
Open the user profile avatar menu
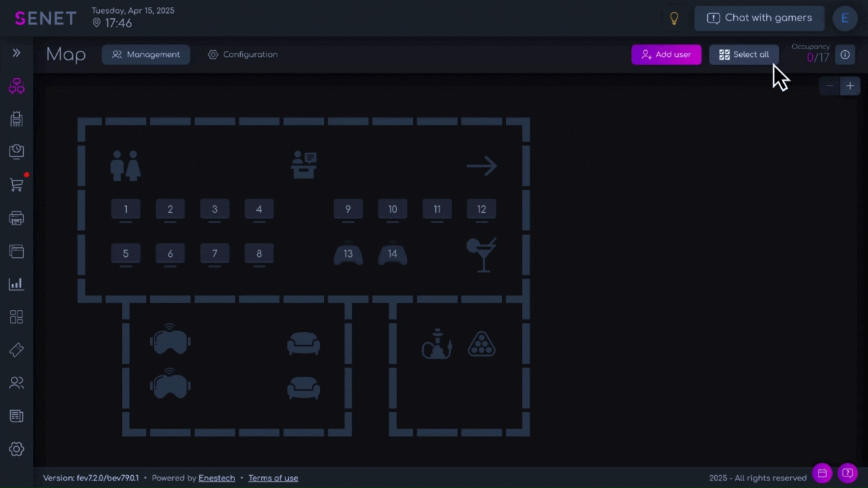845,18
